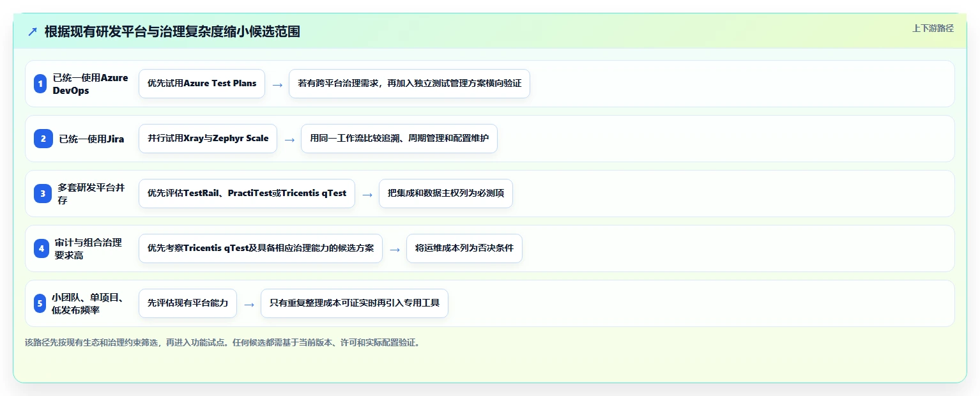Image resolution: width=980 pixels, height=396 pixels.
Task: Click the 上下游路径 label in header
Action: (x=933, y=28)
